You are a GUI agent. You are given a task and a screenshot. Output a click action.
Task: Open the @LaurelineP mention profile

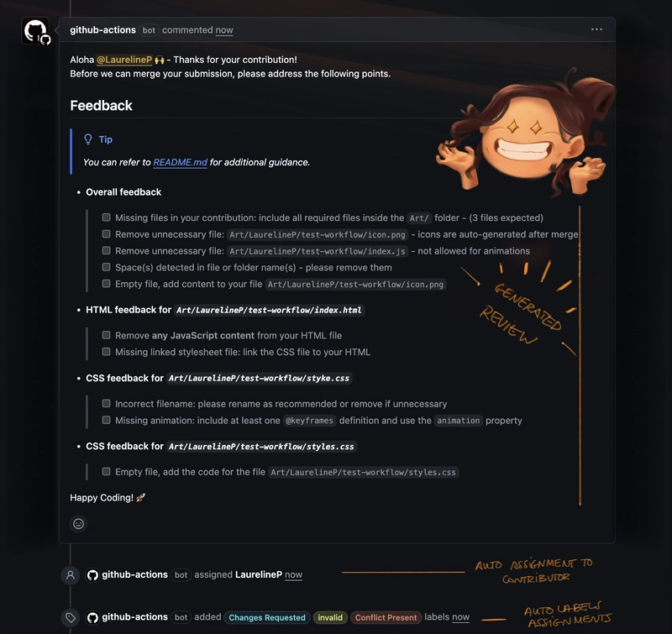point(124,60)
